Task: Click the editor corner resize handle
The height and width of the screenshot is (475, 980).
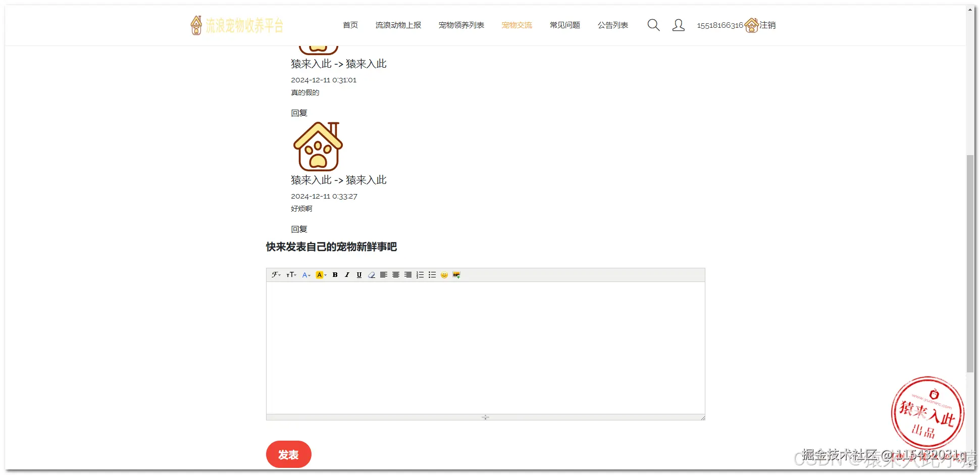Action: [702, 417]
